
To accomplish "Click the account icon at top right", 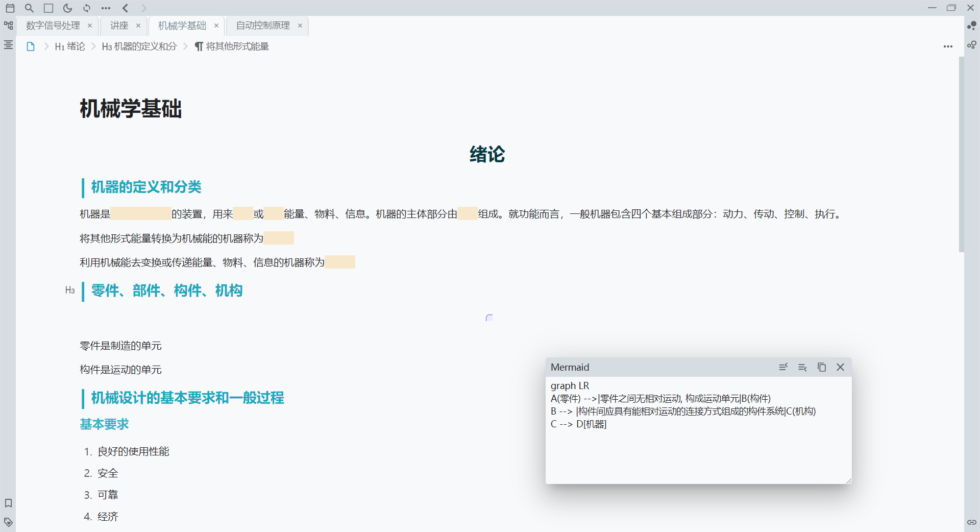I will pyautogui.click(x=972, y=25).
